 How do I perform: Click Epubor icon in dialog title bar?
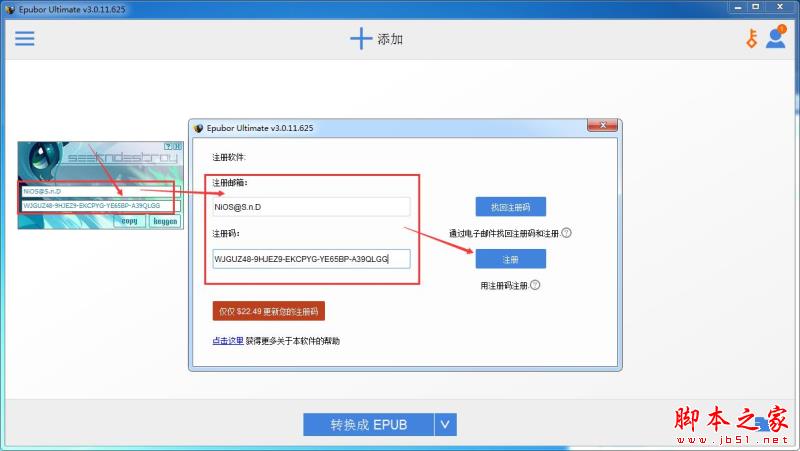[198, 128]
